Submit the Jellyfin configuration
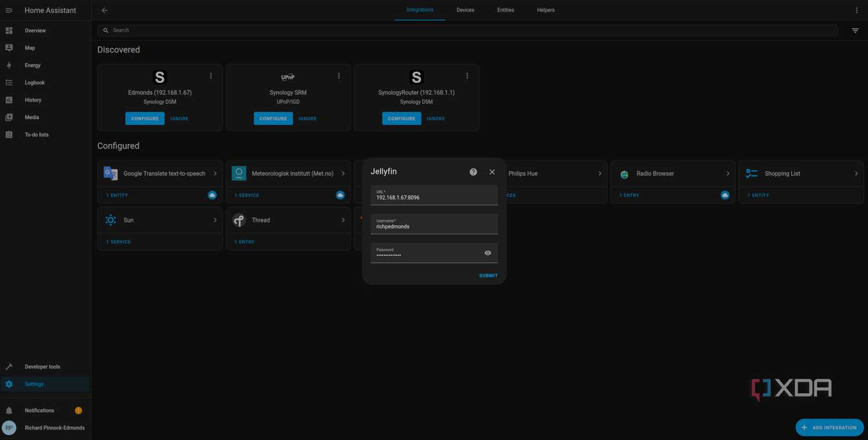The image size is (868, 440). click(x=488, y=276)
